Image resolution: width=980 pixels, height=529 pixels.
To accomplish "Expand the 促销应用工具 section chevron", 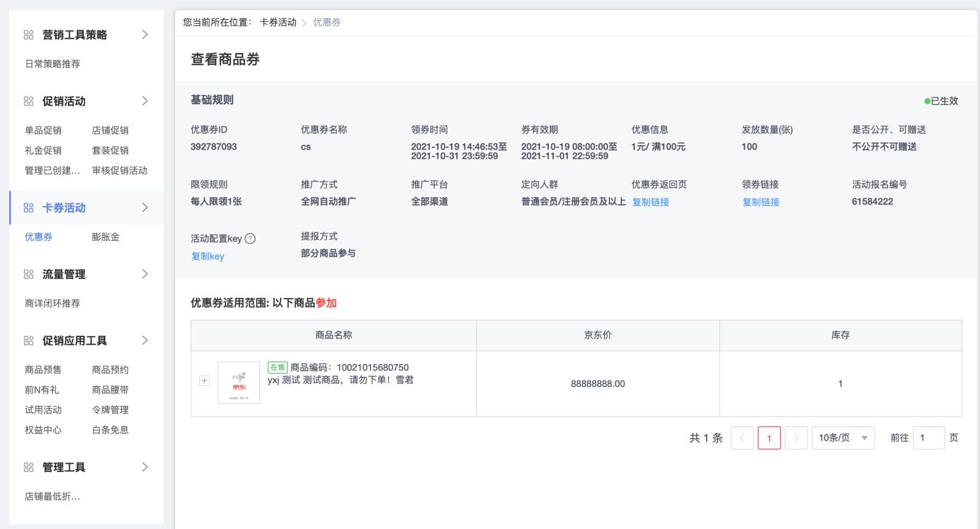I will [145, 340].
